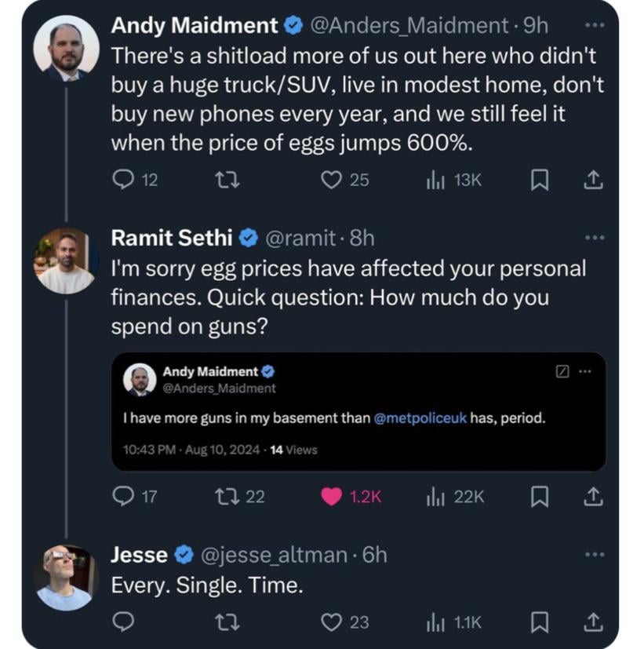Reply to Andy Maidment's egg price tweet
Screen dimensions: 644x649
124,180
